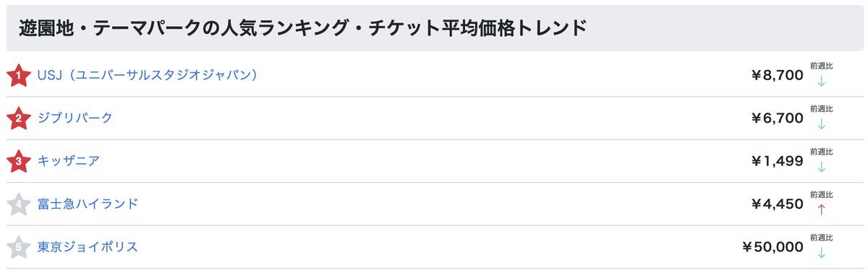Click the down arrow beside ¥6,700
This screenshot has height=273, width=868.
click(x=821, y=123)
